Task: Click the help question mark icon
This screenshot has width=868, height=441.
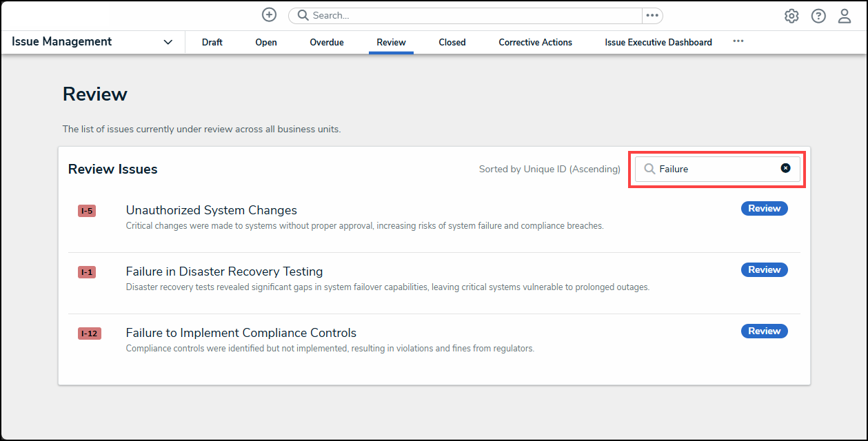Action: (x=818, y=16)
